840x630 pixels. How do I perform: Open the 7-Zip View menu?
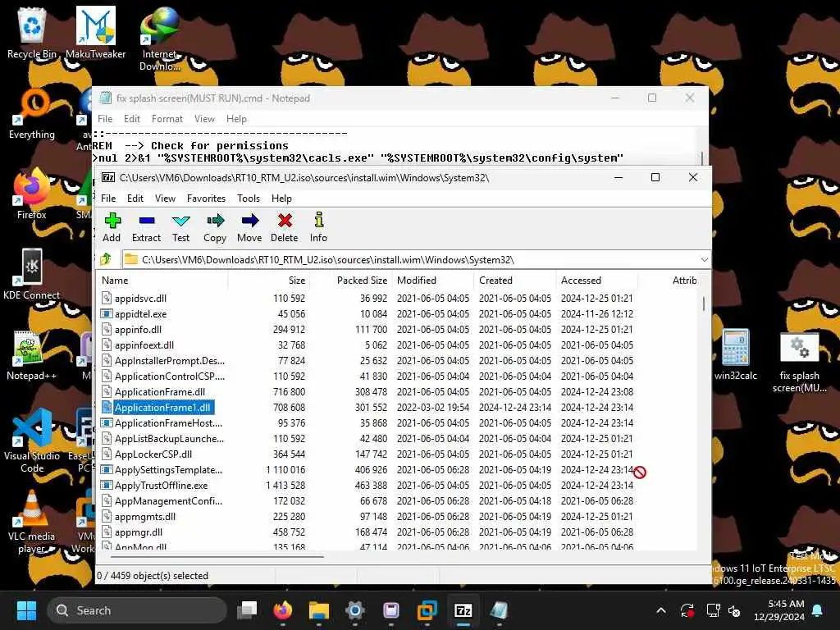pos(165,199)
